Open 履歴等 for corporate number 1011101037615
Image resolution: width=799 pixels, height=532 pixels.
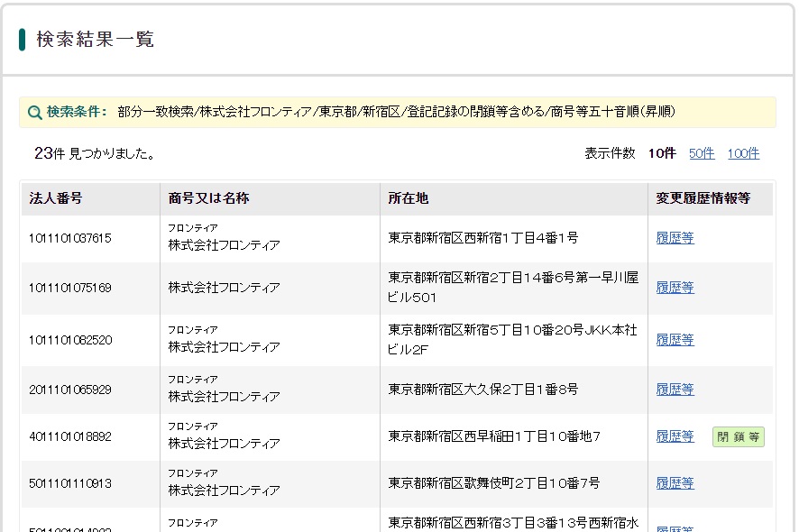[675, 238]
